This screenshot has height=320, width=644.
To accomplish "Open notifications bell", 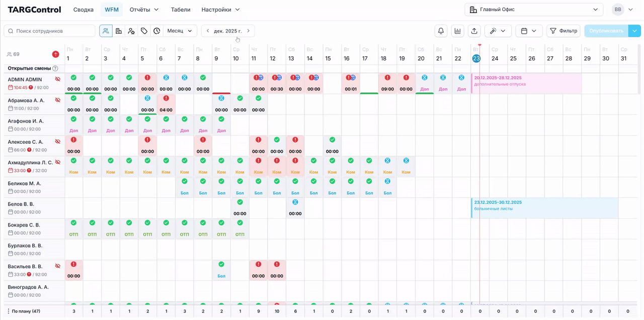I will 441,31.
